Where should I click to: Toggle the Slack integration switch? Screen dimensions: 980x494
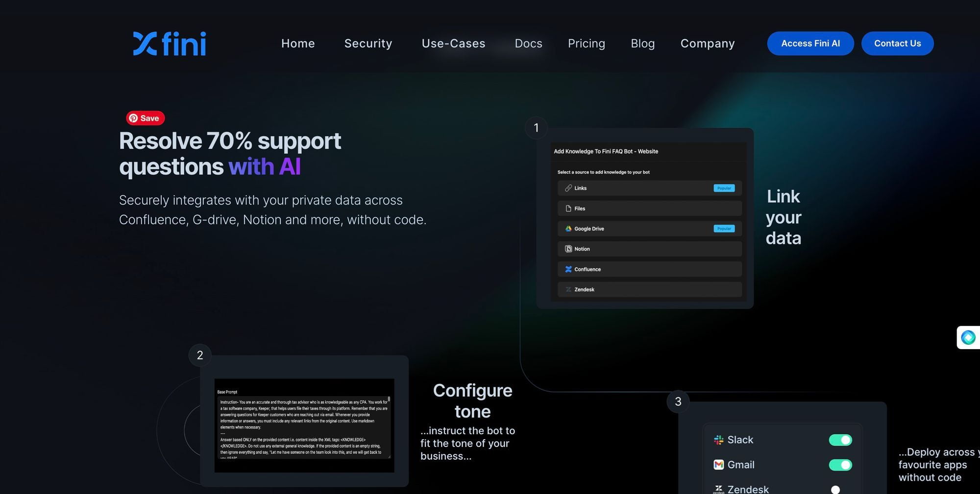click(840, 440)
